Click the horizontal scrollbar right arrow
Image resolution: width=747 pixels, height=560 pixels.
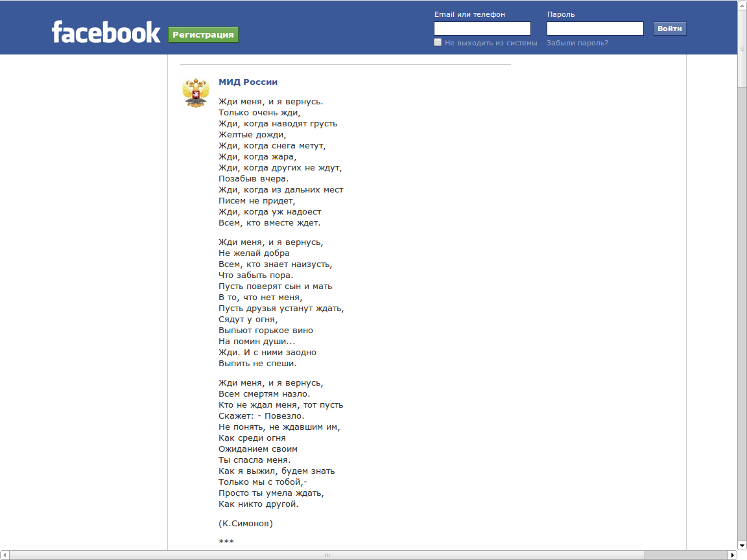pos(733,555)
